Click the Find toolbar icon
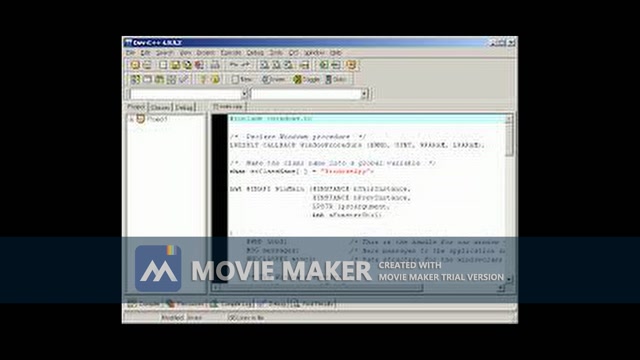Image resolution: width=640 pixels, height=360 pixels. 264,65
